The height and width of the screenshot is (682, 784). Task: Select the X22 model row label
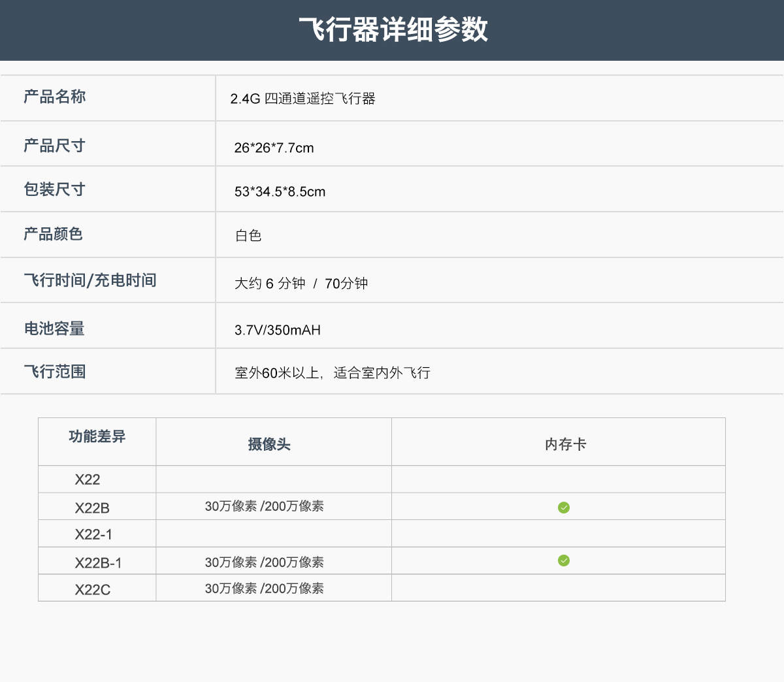[x=88, y=479]
